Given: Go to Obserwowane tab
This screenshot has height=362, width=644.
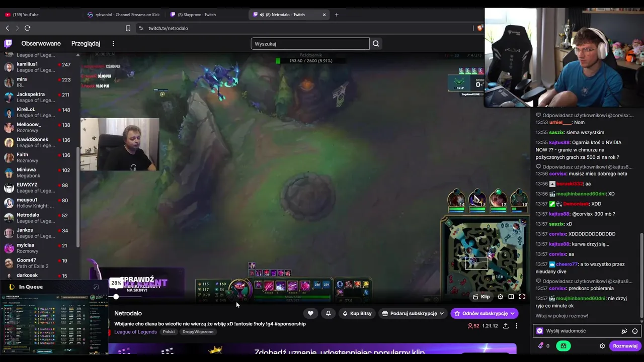Looking at the screenshot, I should pos(41,44).
